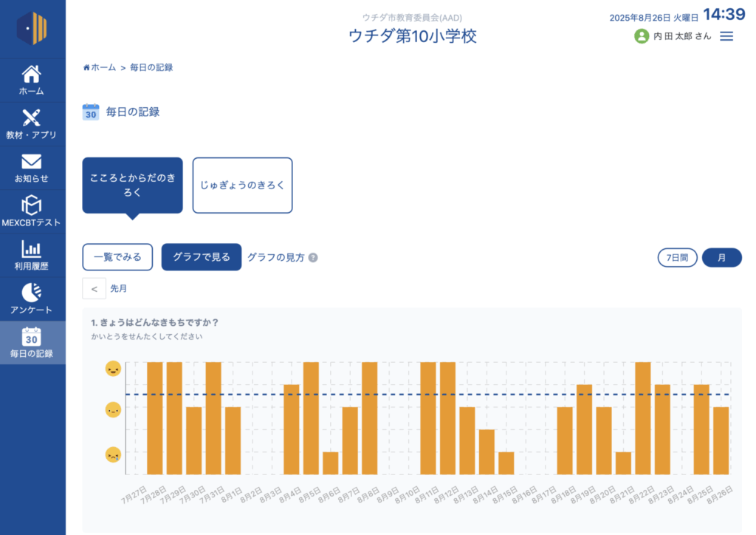Click the 8月22日 bar in the chart

tap(643, 418)
